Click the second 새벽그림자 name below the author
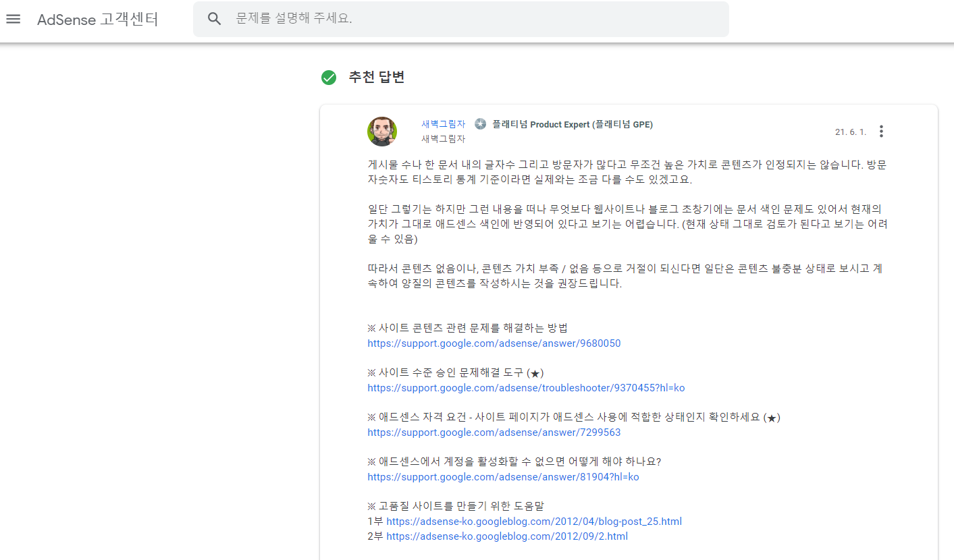This screenshot has width=954, height=560. pos(444,139)
